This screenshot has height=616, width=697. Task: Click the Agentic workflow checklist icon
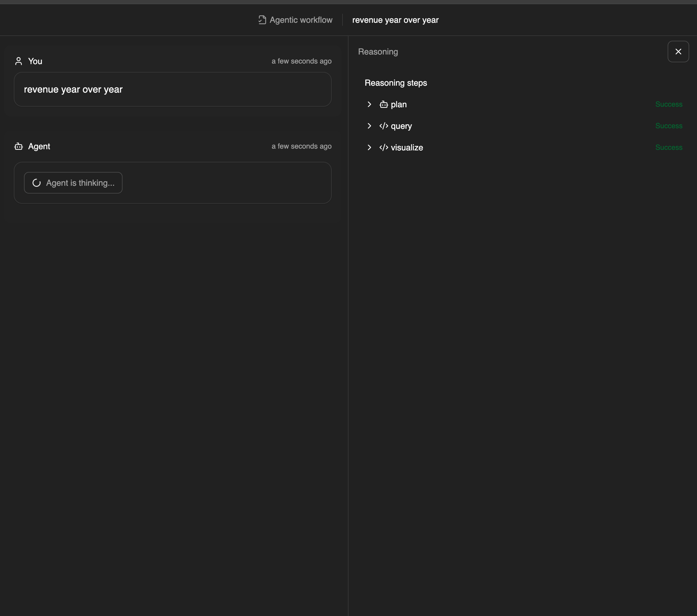point(262,20)
